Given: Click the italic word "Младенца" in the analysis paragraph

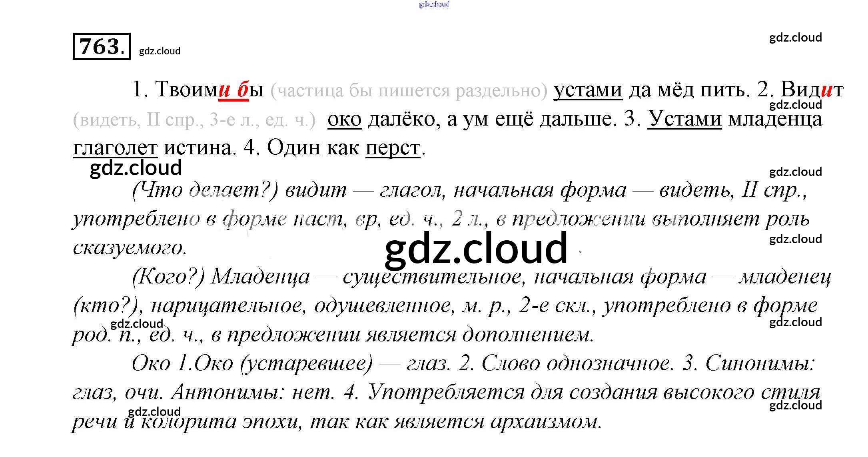Looking at the screenshot, I should 260,277.
